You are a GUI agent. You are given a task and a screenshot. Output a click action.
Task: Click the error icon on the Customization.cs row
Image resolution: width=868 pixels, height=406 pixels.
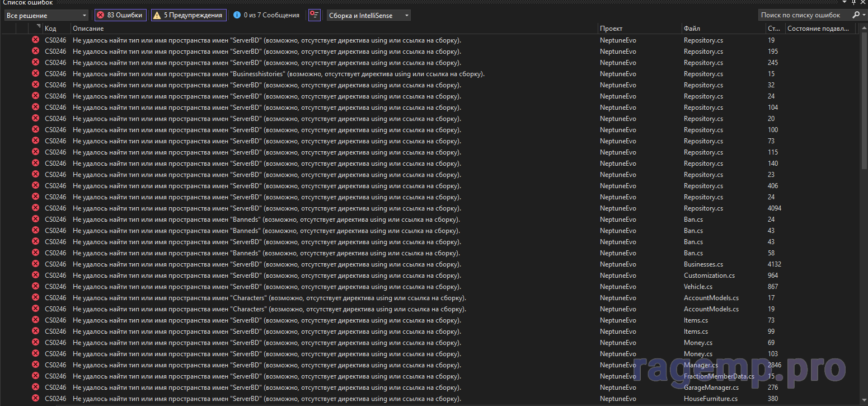coord(35,275)
